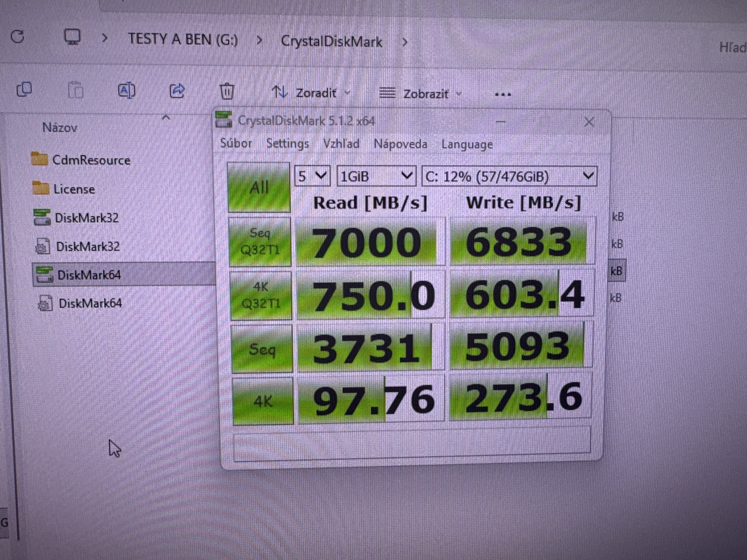The height and width of the screenshot is (560, 747).
Task: Open the Settings menu in CrystalDiskMark
Action: [x=288, y=144]
